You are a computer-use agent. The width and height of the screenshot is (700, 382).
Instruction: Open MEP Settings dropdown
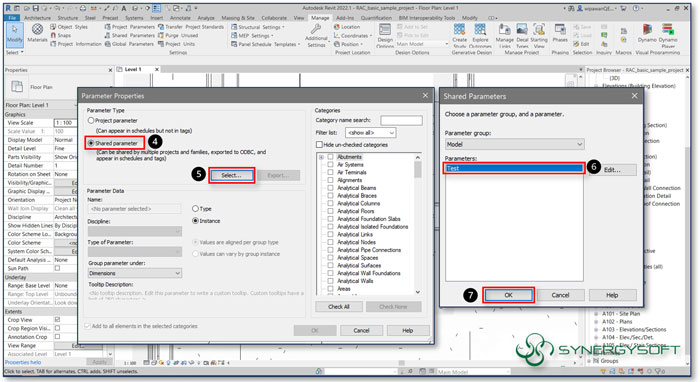click(253, 35)
